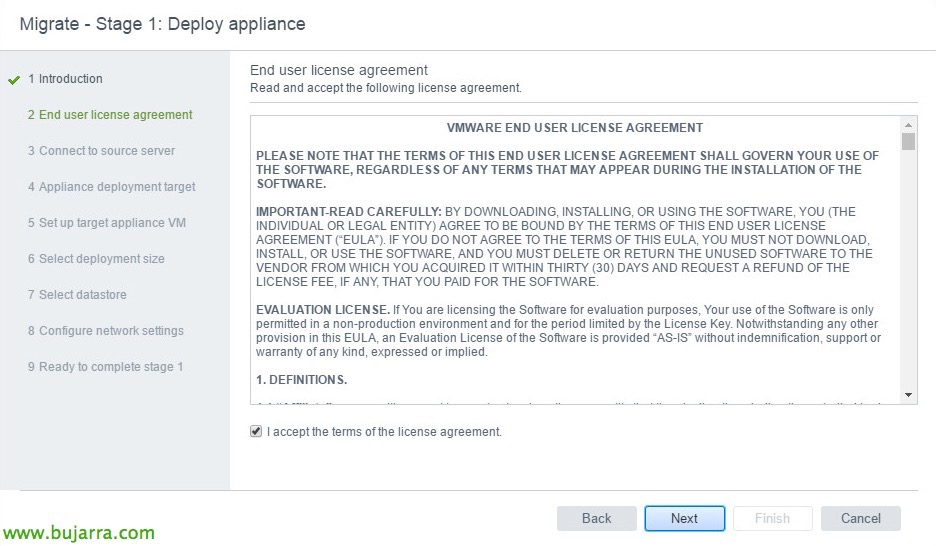Viewport: 936px width, 546px height.
Task: Open step 6 Select deployment size
Action: 96,259
